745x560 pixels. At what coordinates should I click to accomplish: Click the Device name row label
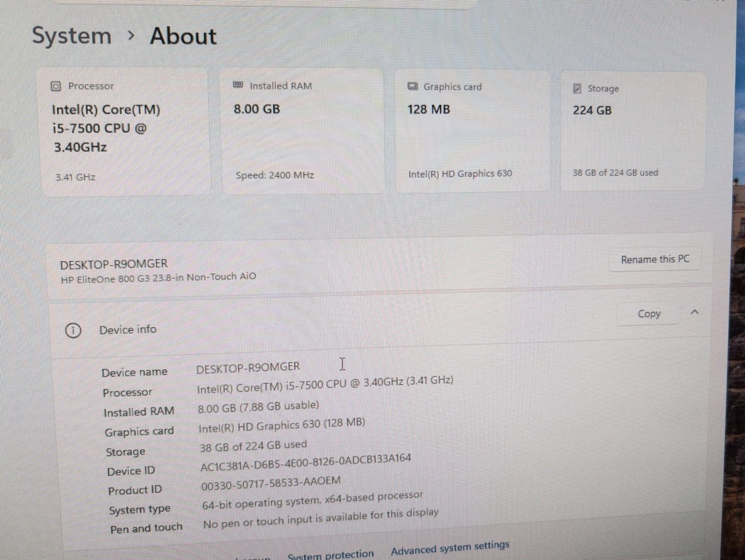[x=135, y=372]
